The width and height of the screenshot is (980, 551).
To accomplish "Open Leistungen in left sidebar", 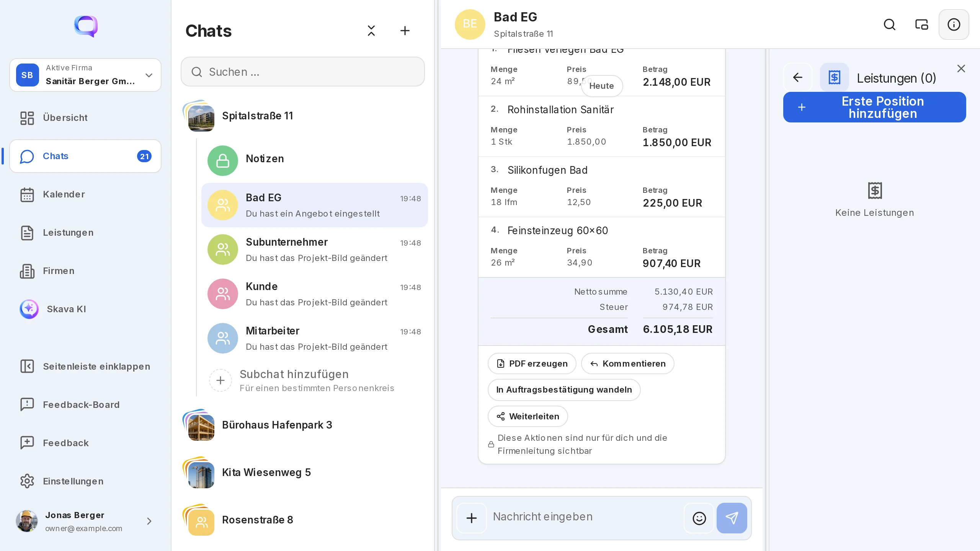I will [85, 232].
